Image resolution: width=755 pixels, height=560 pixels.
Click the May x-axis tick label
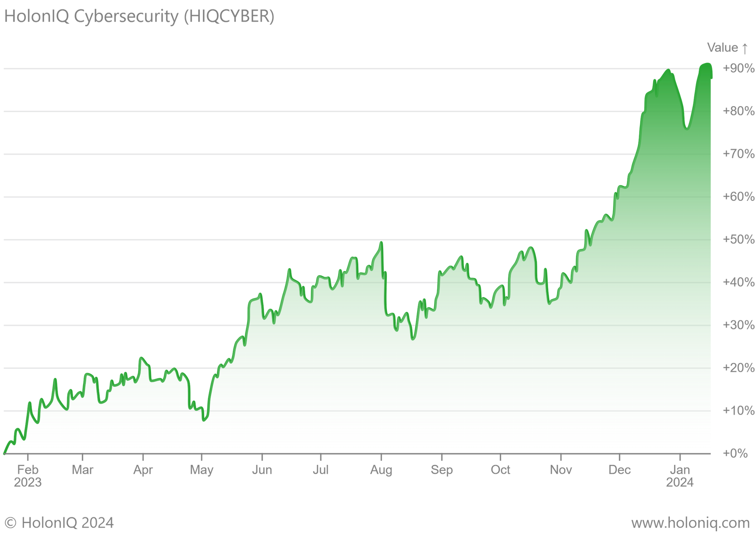pyautogui.click(x=202, y=470)
